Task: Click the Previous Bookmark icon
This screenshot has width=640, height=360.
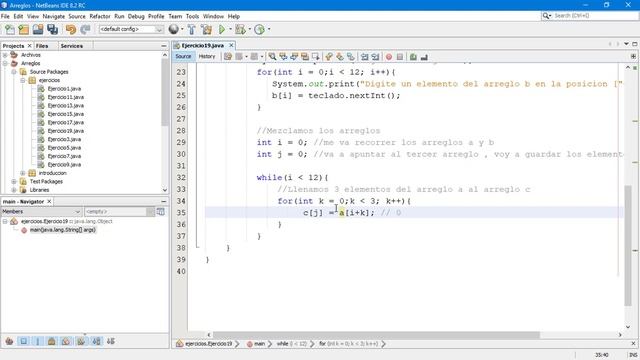Action: [329, 57]
